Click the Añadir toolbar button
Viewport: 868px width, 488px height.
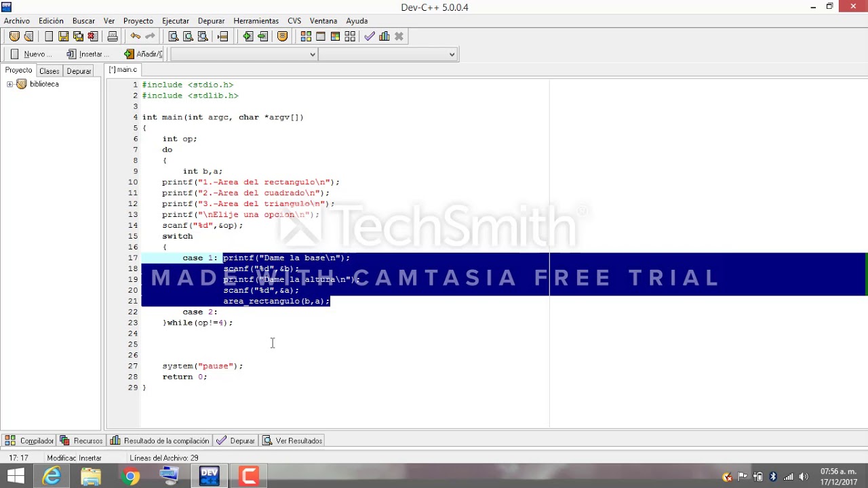tap(143, 54)
